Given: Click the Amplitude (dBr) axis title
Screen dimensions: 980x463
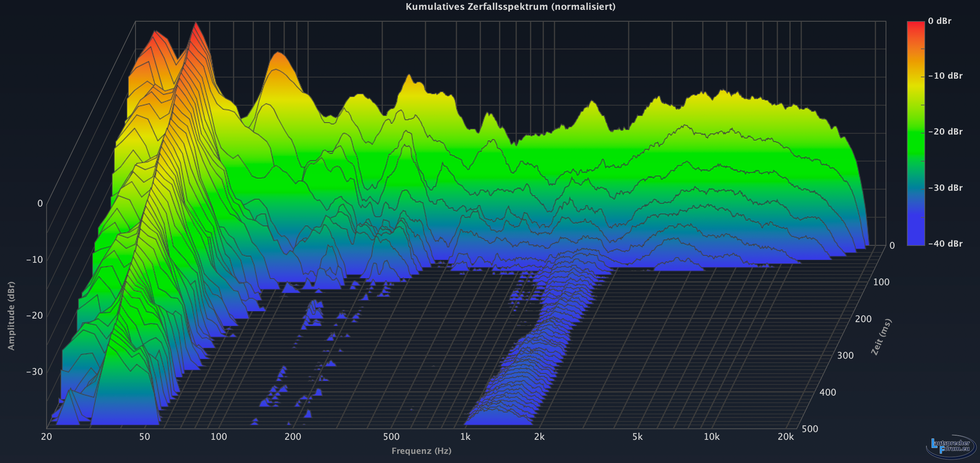Looking at the screenshot, I should (x=11, y=315).
